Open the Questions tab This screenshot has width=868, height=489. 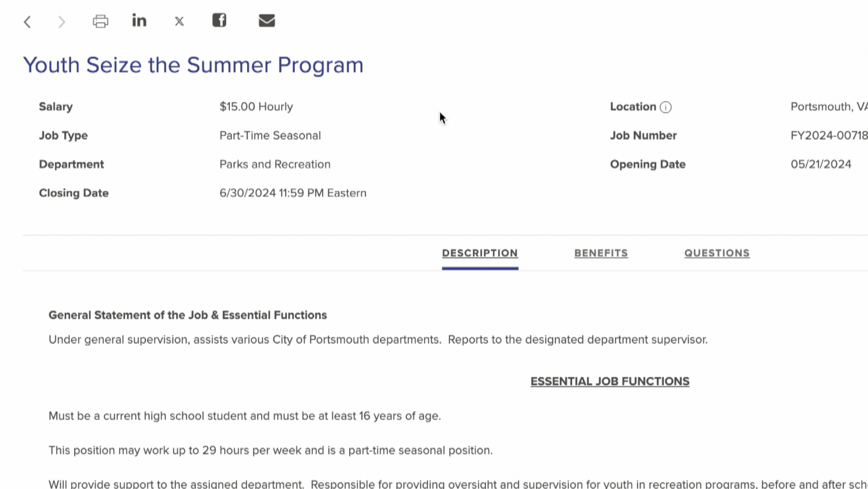pyautogui.click(x=717, y=253)
